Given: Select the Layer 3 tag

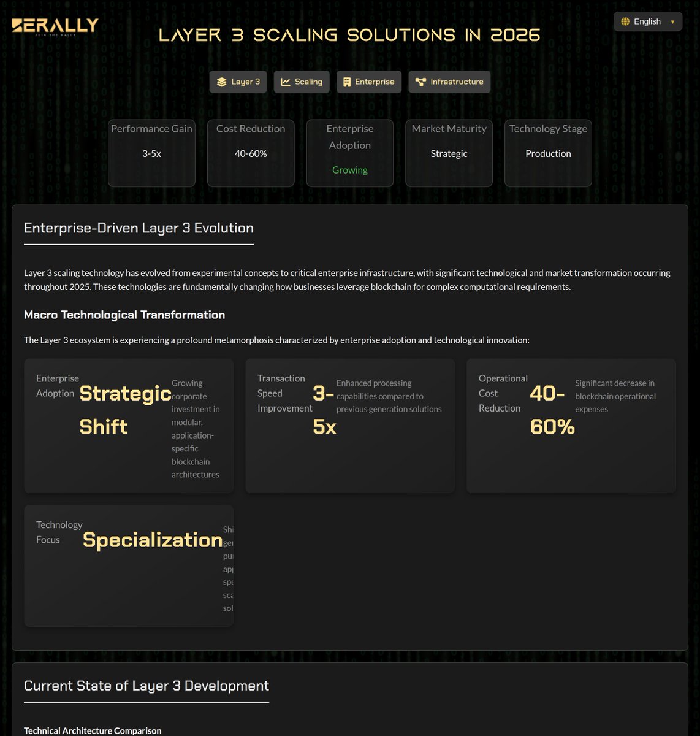Looking at the screenshot, I should tap(238, 82).
